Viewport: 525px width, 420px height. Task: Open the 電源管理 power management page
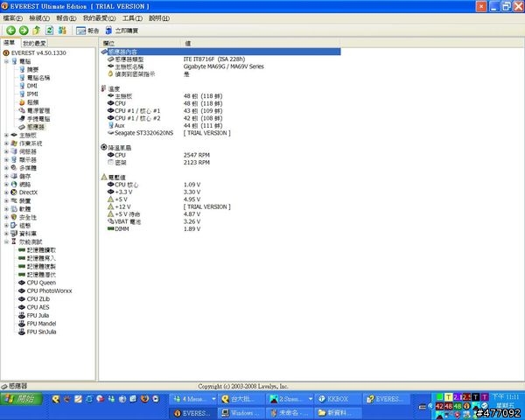click(34, 110)
